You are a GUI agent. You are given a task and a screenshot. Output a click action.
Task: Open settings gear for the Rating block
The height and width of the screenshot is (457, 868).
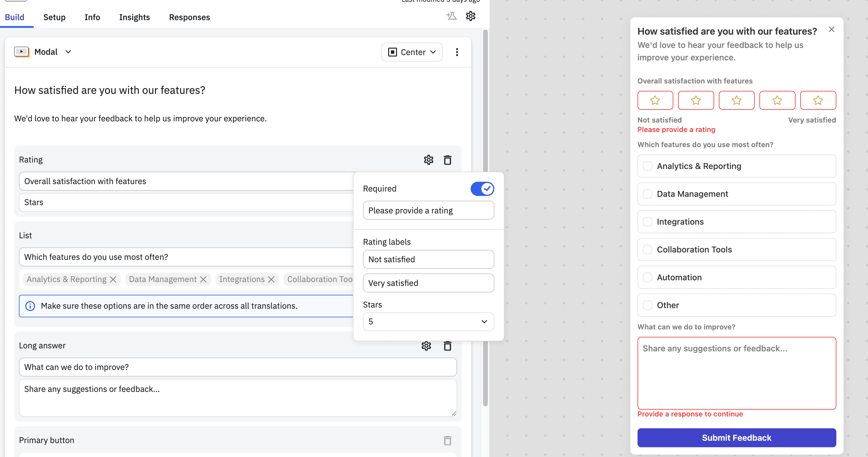[428, 160]
